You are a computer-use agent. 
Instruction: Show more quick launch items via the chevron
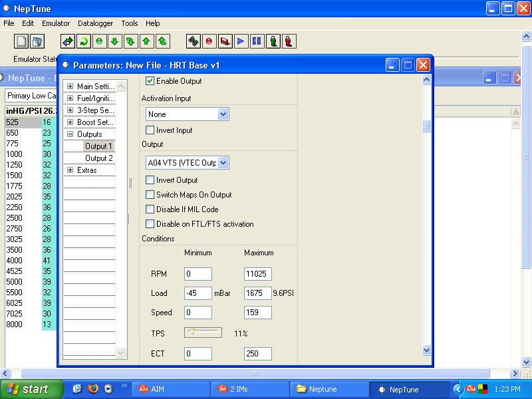coord(124,385)
